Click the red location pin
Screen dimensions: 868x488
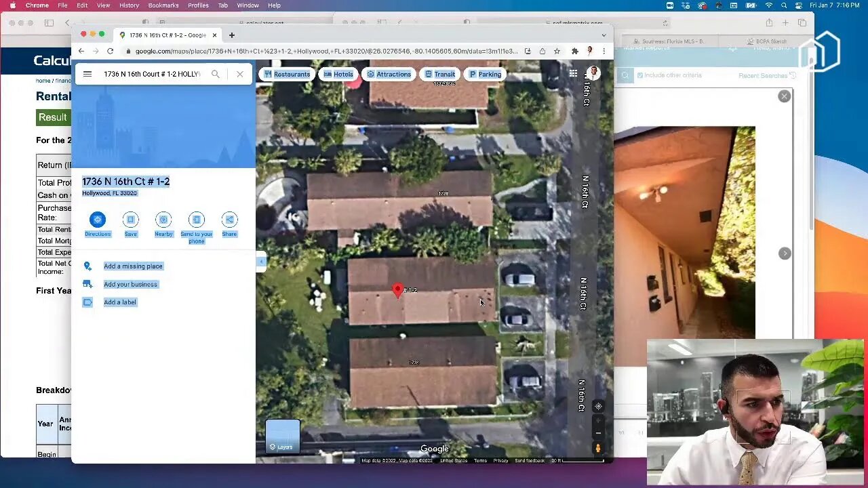(398, 291)
